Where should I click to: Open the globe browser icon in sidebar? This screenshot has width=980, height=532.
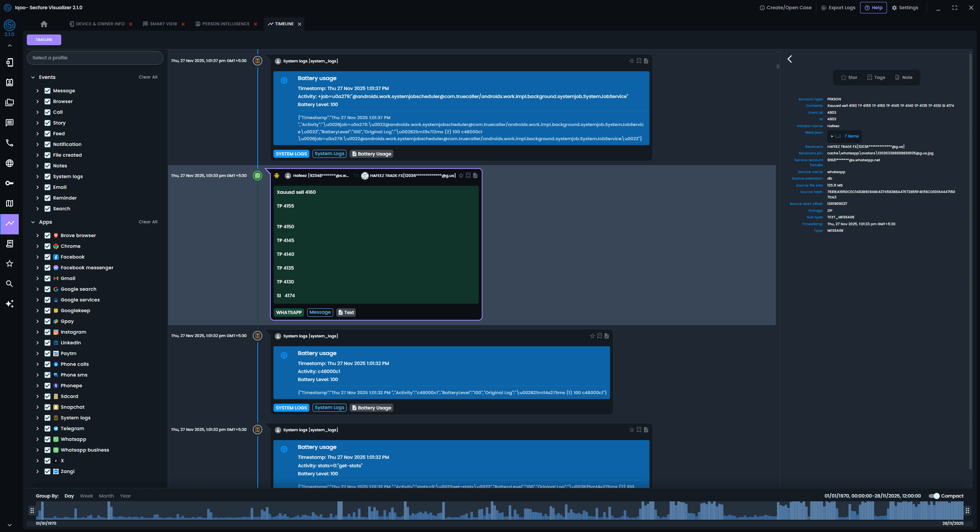tap(10, 163)
